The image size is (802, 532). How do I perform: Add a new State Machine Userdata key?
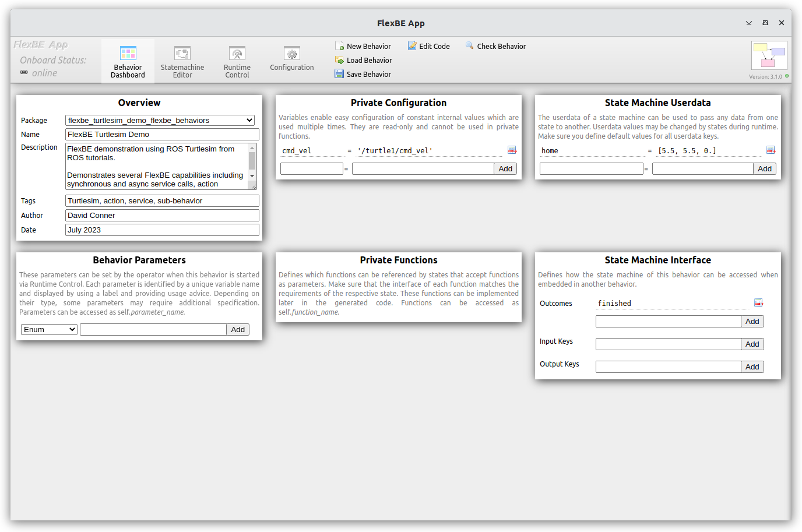pyautogui.click(x=765, y=168)
